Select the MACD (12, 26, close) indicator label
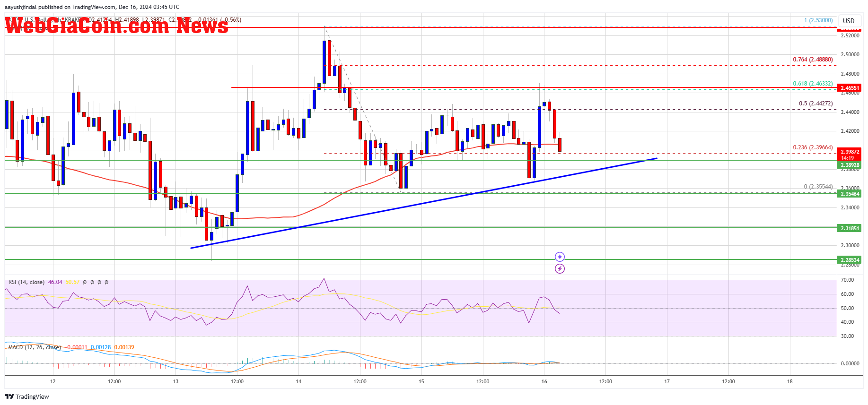 [x=35, y=347]
